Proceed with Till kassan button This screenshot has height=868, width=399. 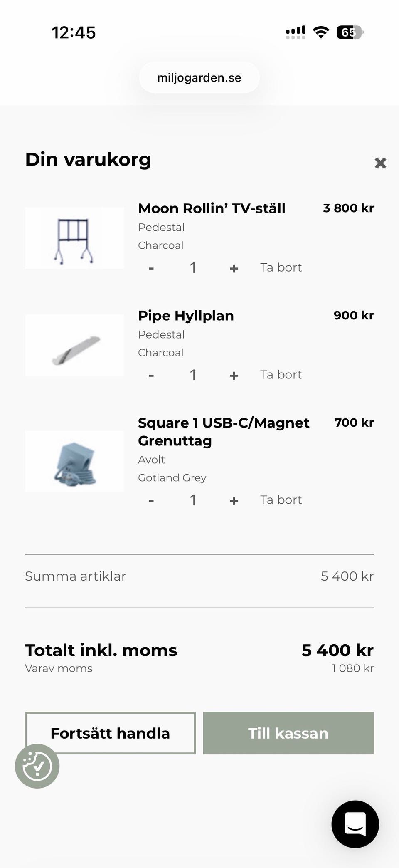pyautogui.click(x=288, y=733)
